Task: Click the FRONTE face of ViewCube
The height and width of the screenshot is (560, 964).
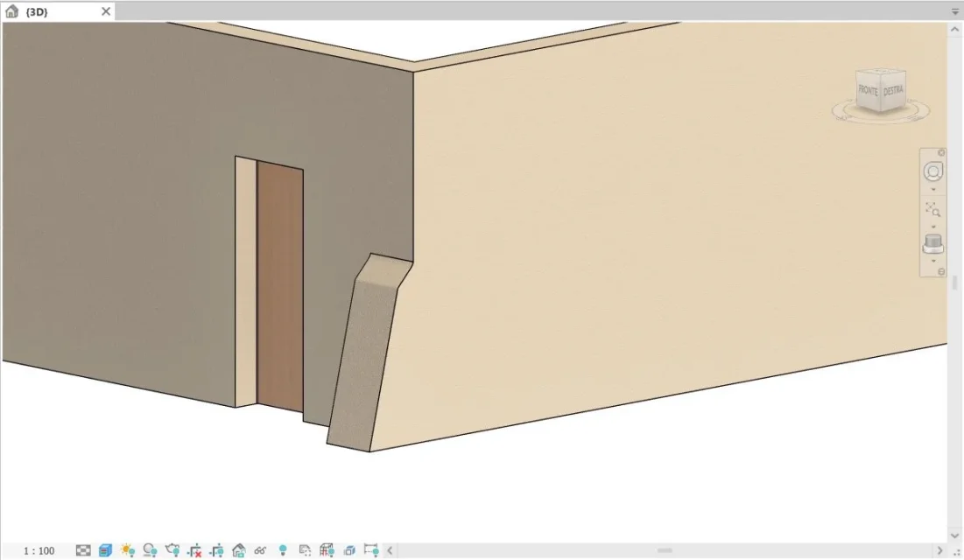Action: click(x=868, y=91)
